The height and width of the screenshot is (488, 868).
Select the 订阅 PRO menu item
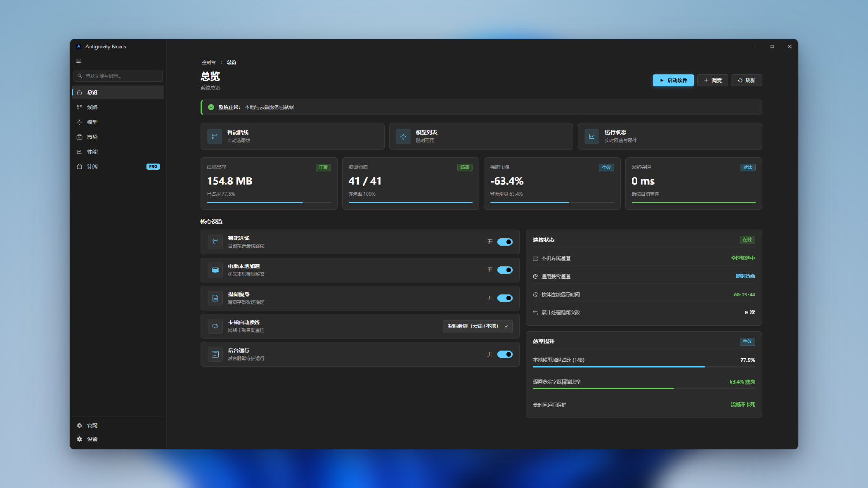pyautogui.click(x=118, y=167)
